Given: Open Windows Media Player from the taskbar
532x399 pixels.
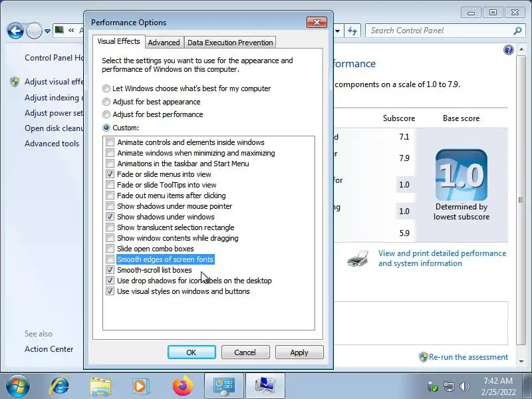Looking at the screenshot, I should 140,386.
